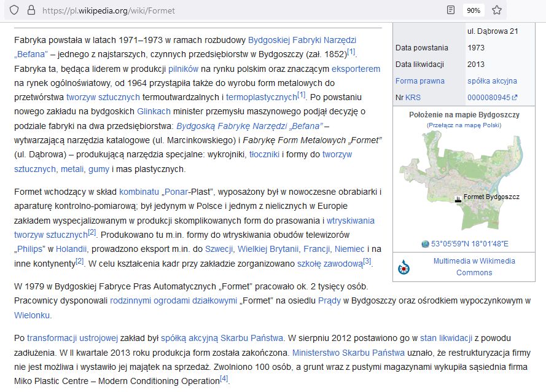Select the address text ul. Dąbrowa 21
Viewport: 546px width, 392px height.
[493, 31]
